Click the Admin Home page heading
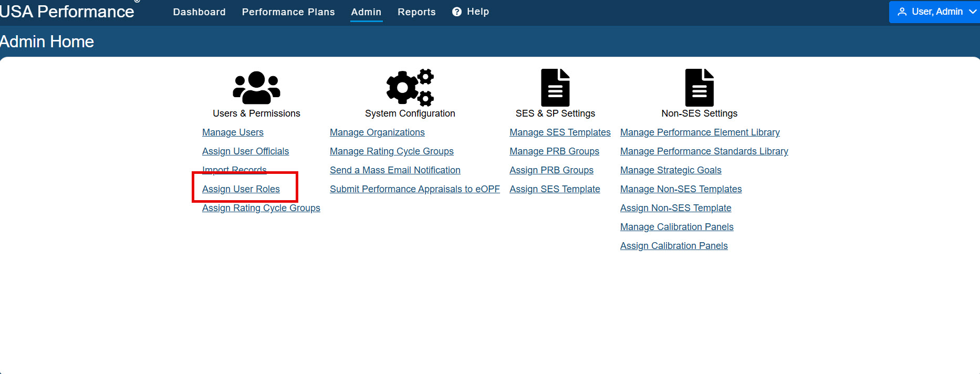 pyautogui.click(x=47, y=41)
